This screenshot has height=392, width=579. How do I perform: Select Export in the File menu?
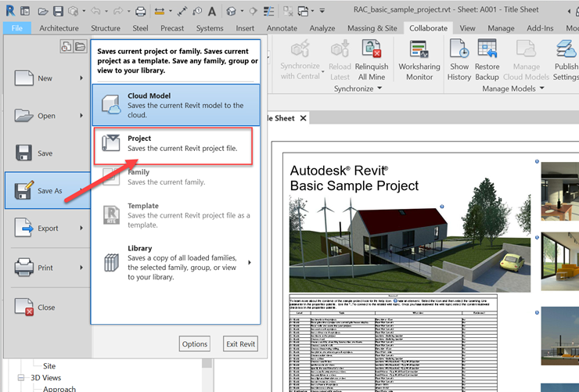[x=48, y=228]
